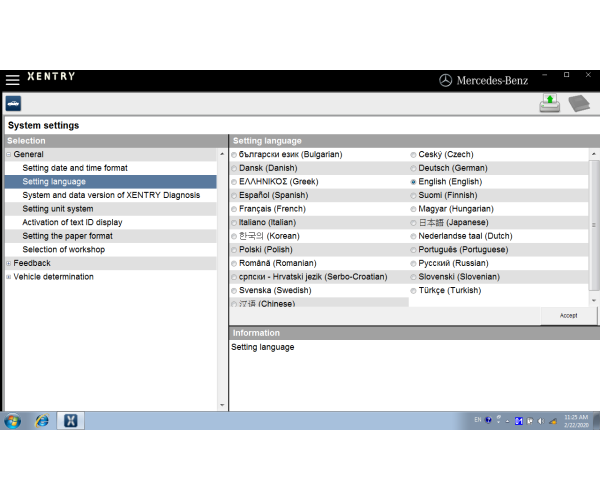Image resolution: width=600 pixels, height=500 pixels.
Task: Select the English (English) radio button
Action: (x=413, y=182)
